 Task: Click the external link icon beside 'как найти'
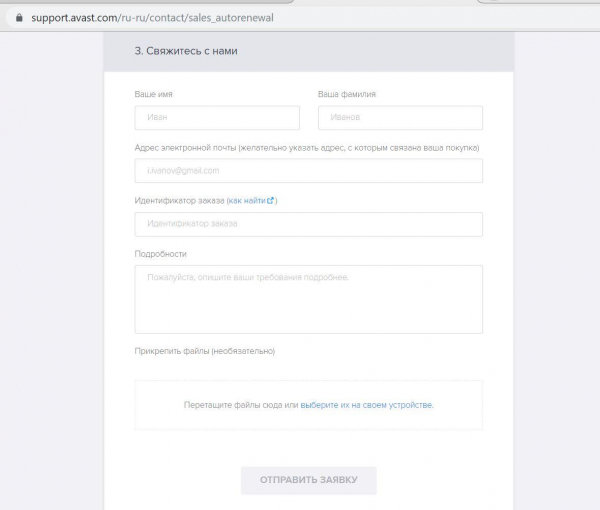point(271,201)
